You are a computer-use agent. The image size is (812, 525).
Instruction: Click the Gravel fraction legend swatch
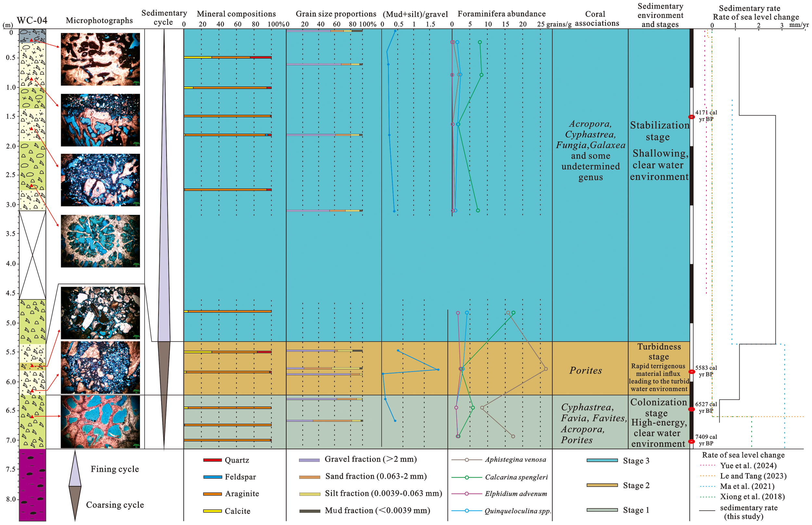(x=309, y=460)
